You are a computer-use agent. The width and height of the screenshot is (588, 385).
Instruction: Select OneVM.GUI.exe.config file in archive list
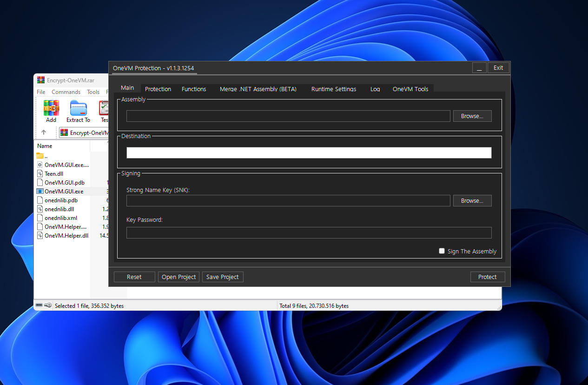(63, 165)
